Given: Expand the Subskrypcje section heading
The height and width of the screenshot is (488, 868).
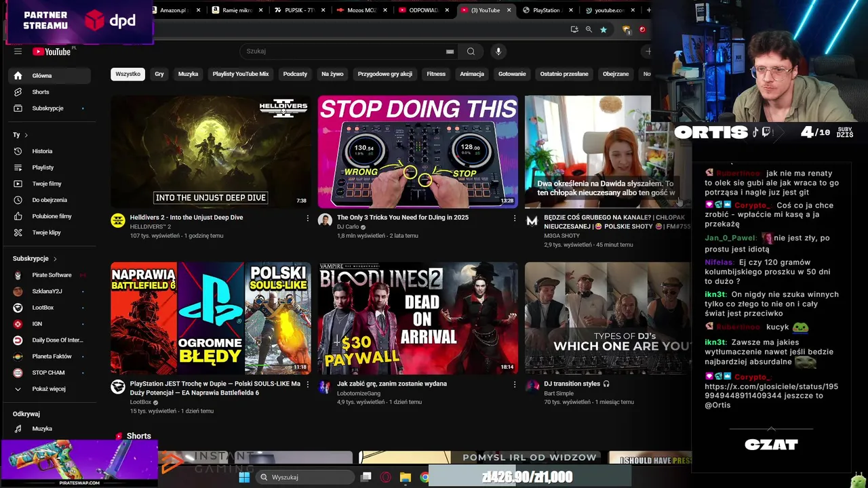Looking at the screenshot, I should click(x=35, y=259).
